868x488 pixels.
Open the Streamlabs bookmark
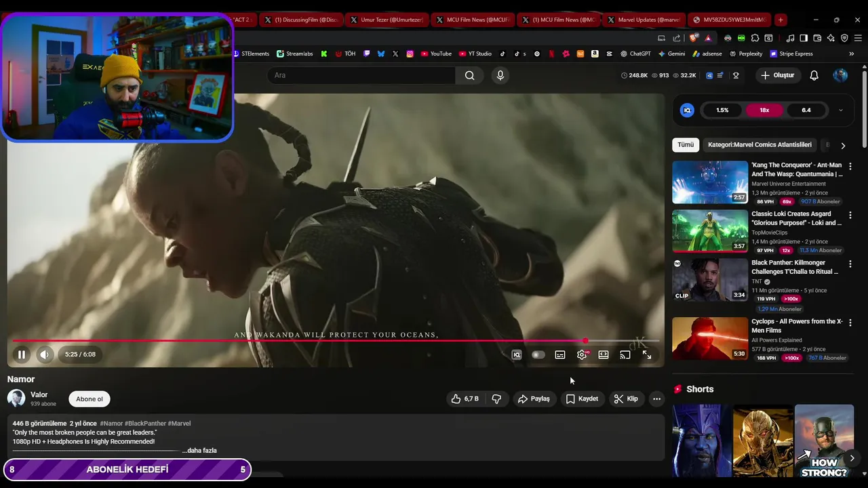[295, 54]
